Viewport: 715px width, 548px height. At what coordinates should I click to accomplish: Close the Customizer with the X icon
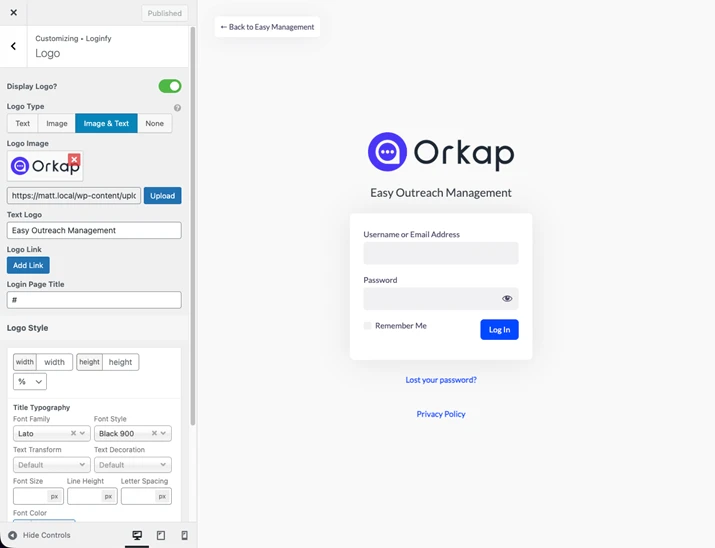pos(14,13)
